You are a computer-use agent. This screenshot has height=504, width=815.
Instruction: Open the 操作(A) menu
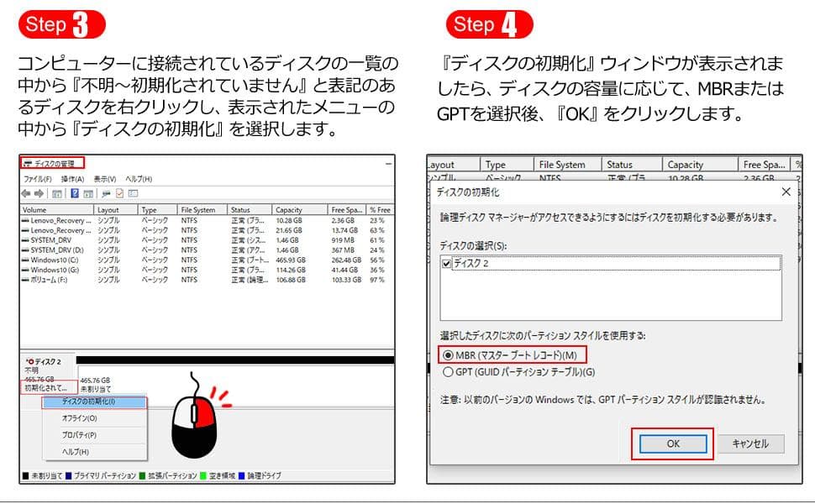coord(72,179)
